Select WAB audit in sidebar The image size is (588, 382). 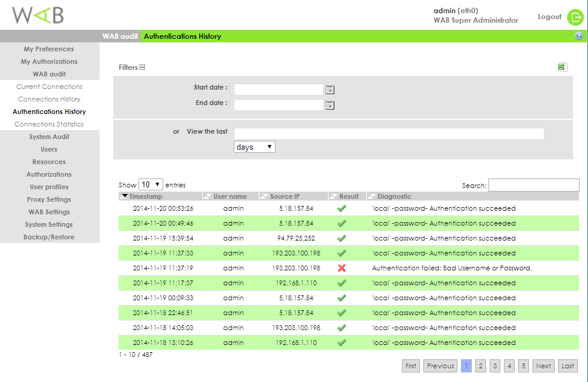click(49, 74)
